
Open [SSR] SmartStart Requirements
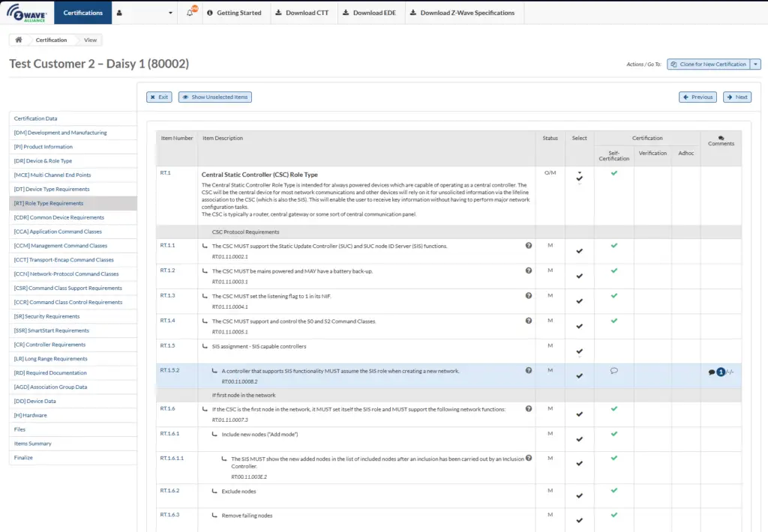tap(73, 331)
